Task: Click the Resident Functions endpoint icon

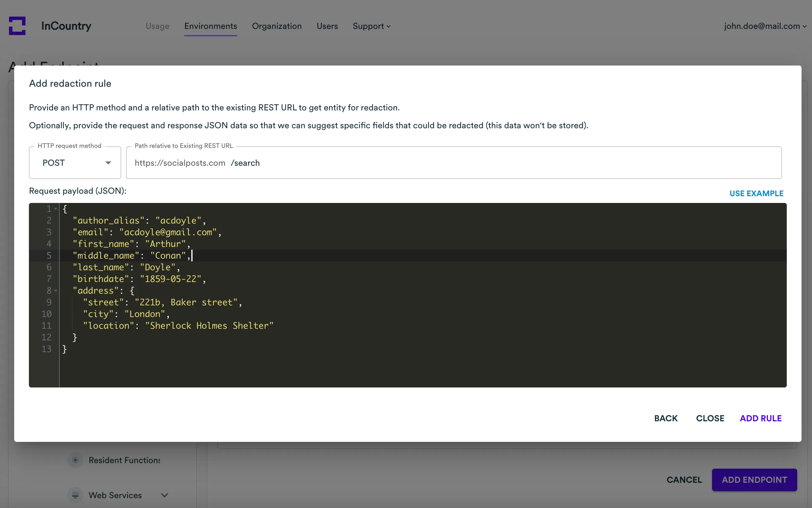Action: click(75, 460)
